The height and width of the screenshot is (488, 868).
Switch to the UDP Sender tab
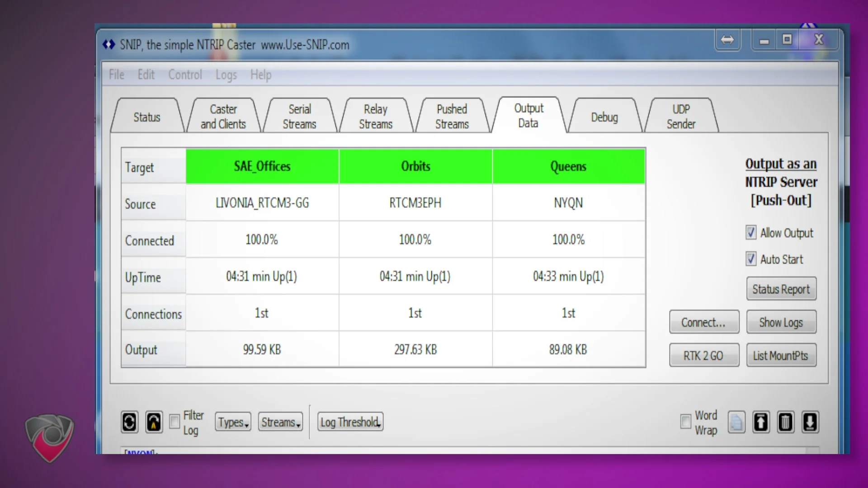coord(681,117)
